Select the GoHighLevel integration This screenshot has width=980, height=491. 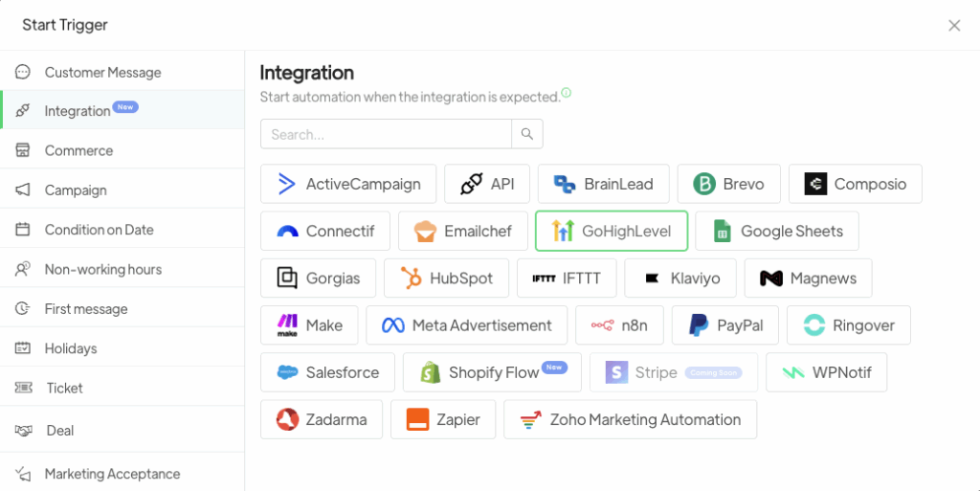tap(612, 231)
